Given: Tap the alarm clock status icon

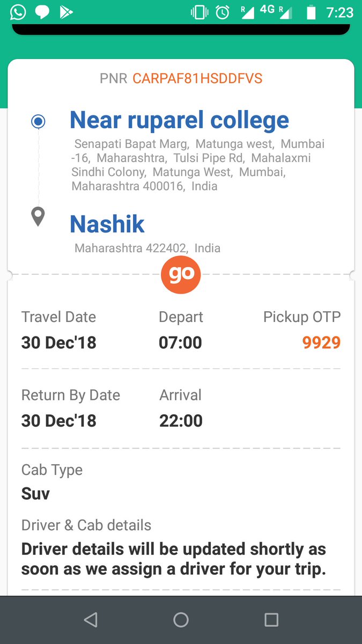Looking at the screenshot, I should tap(223, 12).
